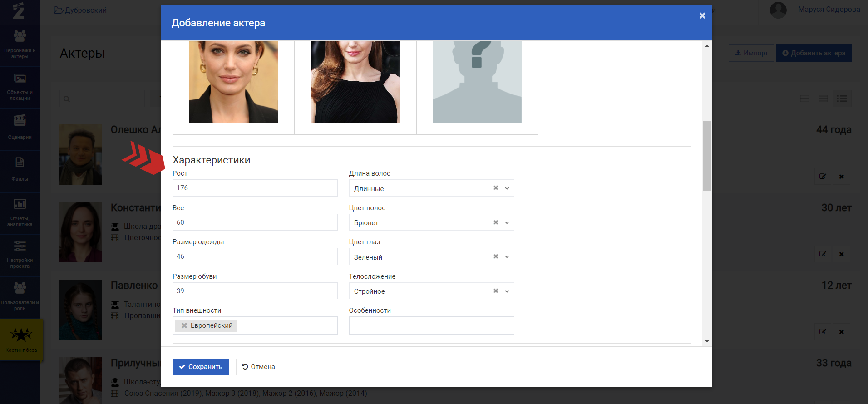This screenshot has height=404, width=868.
Task: Select first actor face photo
Action: (x=233, y=82)
